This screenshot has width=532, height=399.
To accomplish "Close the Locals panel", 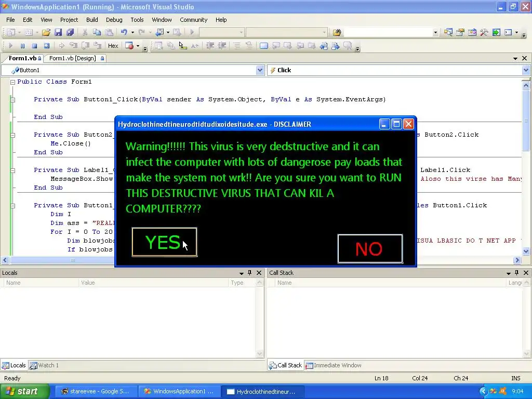I will click(x=259, y=272).
